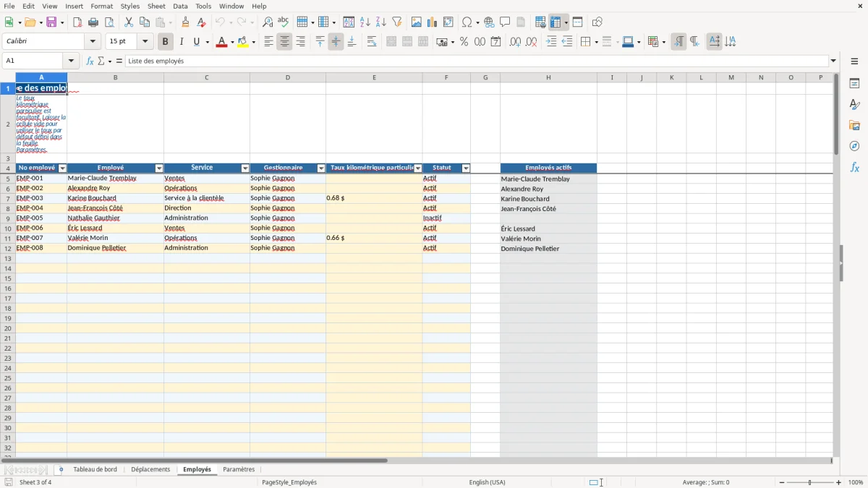Open Find and Replace icon
The width and height of the screenshot is (868, 488).
pos(268,22)
